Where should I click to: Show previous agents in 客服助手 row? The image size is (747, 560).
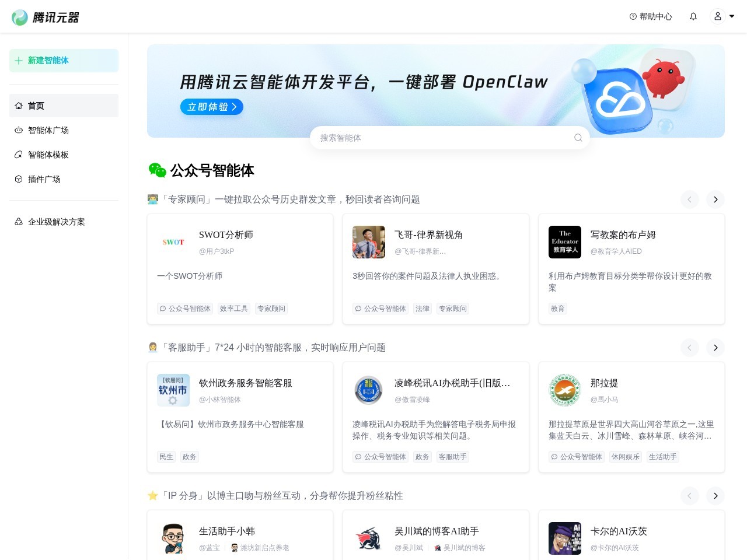[689, 348]
